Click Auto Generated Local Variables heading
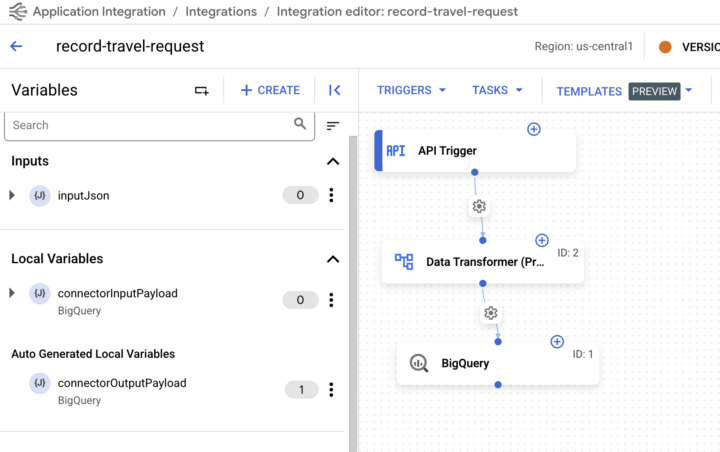720x452 pixels. tap(93, 354)
